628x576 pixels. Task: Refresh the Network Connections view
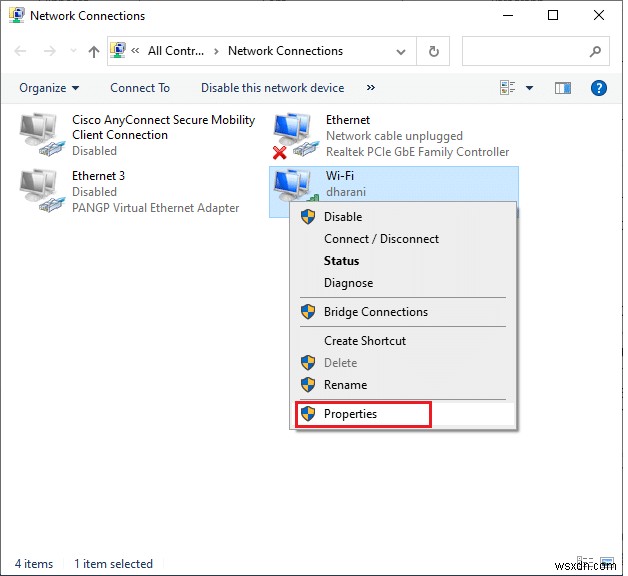(433, 51)
